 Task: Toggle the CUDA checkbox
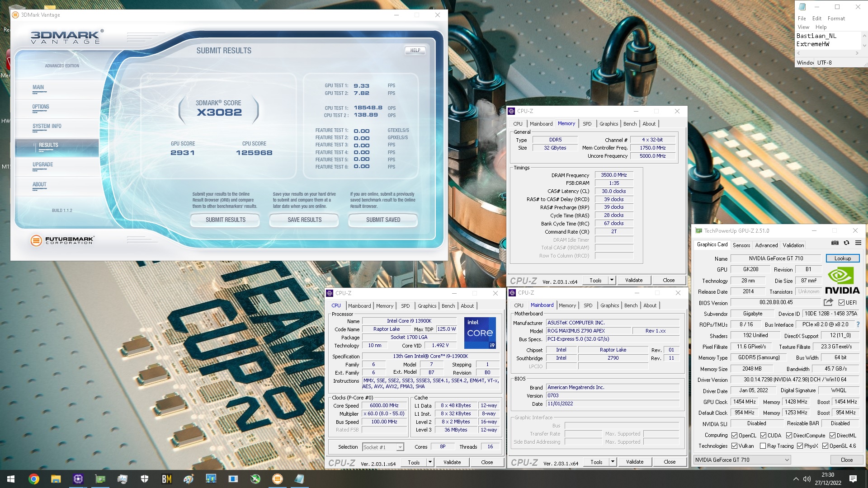(x=763, y=436)
